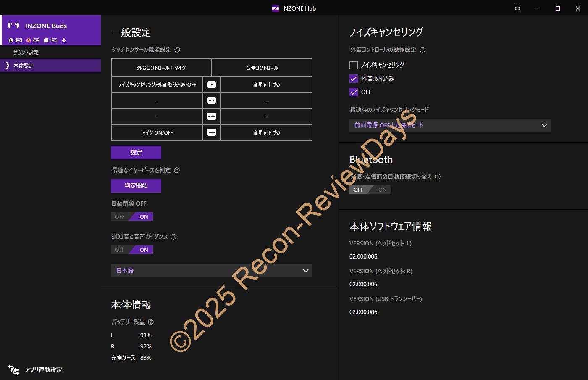Expand the 起動時のノイズキャンセリングモード dropdown
This screenshot has height=380, width=588.
[450, 125]
